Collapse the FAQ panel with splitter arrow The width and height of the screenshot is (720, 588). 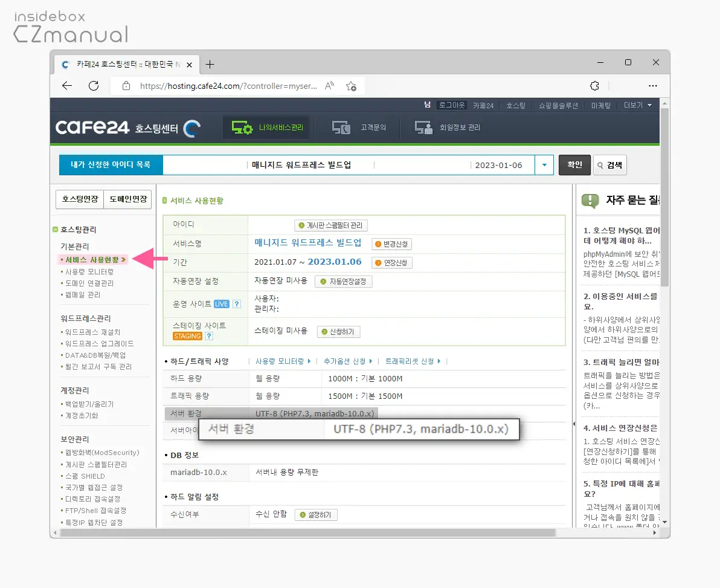[x=574, y=424]
